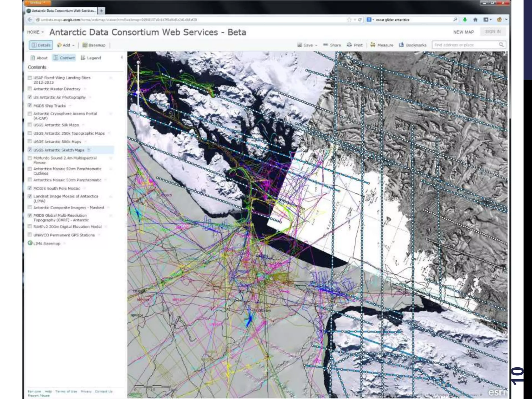This screenshot has height=399, width=532.
Task: Click the NEW MAP link
Action: pos(463,32)
